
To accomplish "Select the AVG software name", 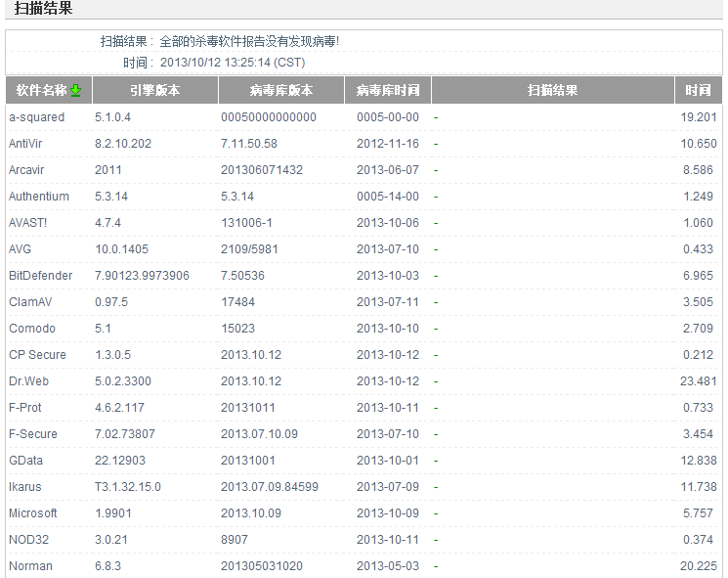I will [20, 249].
